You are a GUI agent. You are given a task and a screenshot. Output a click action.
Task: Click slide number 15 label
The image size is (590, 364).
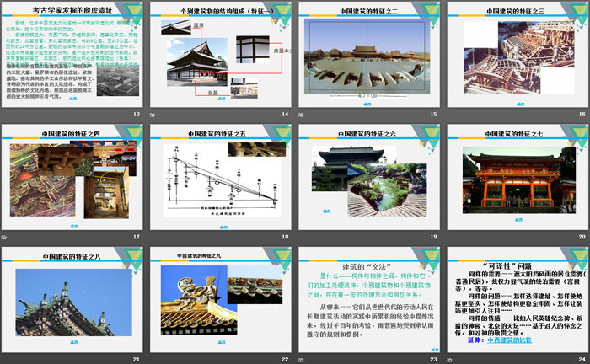pos(434,114)
